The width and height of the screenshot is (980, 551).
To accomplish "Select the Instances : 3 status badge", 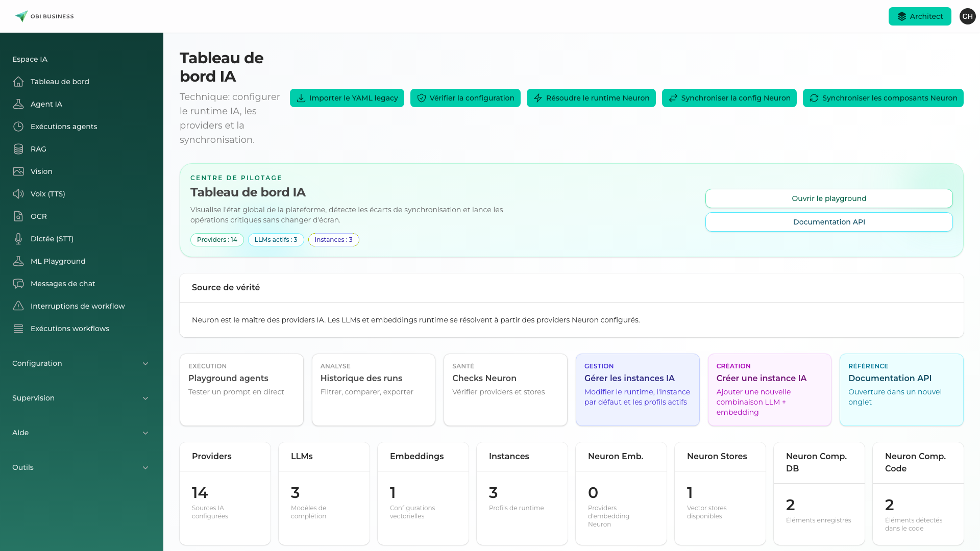I will [333, 239].
